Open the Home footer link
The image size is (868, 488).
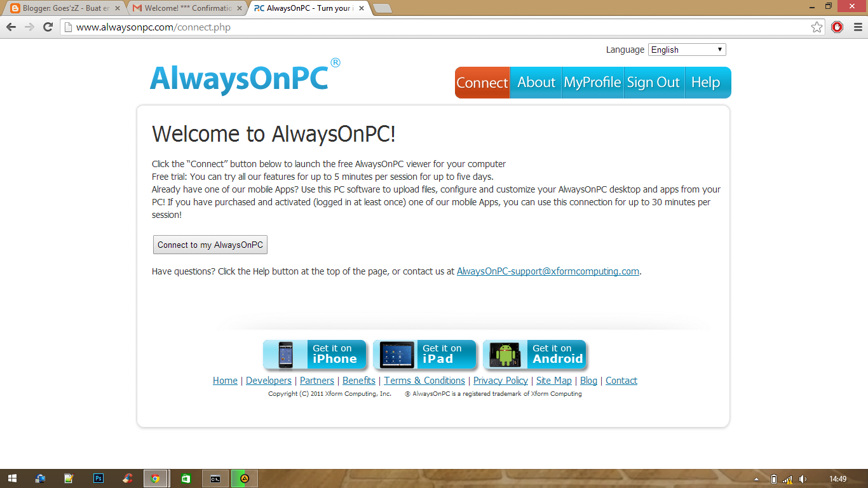[225, 381]
